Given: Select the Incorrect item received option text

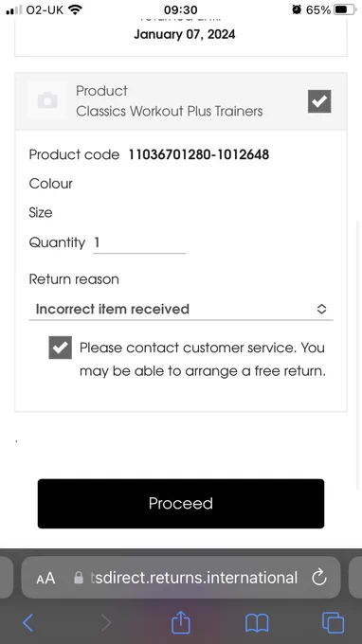Looking at the screenshot, I should pos(113,309).
